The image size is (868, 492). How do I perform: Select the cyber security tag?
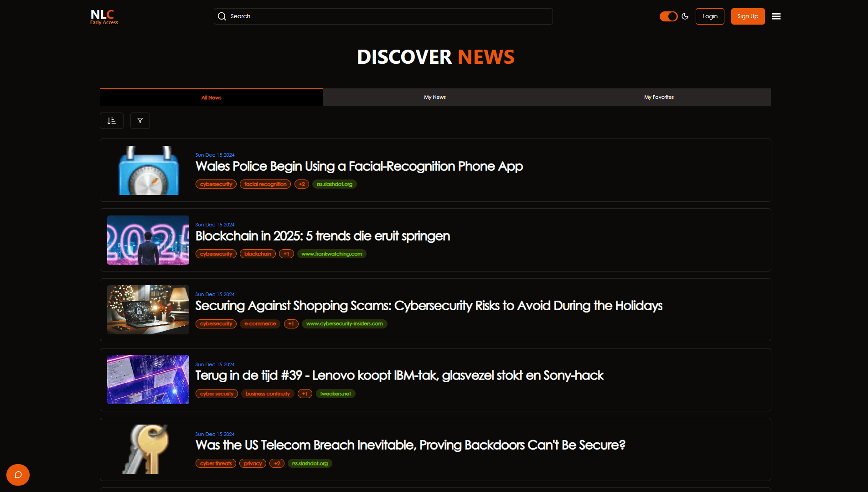tap(217, 394)
